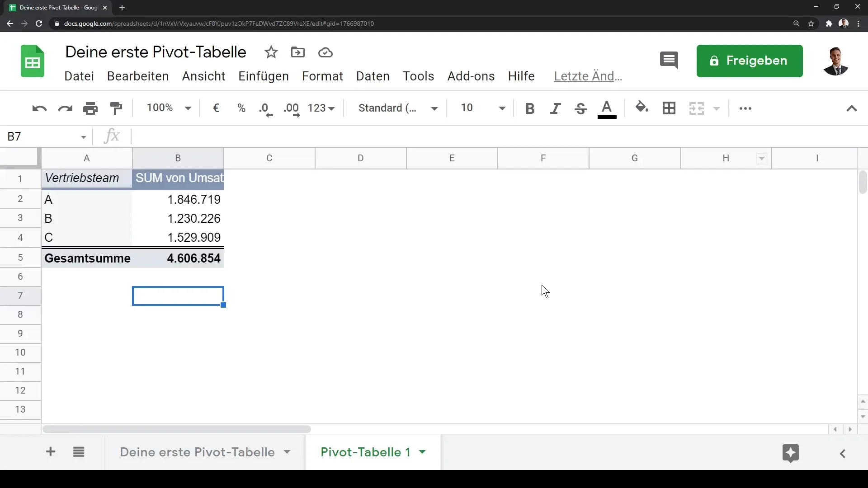The image size is (868, 488).
Task: Open the comment history icon
Action: (x=669, y=60)
